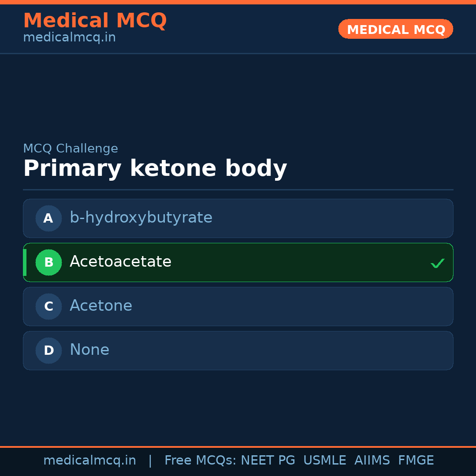This screenshot has width=476, height=476.
Task: Click the circled letter D badge
Action: (48, 350)
